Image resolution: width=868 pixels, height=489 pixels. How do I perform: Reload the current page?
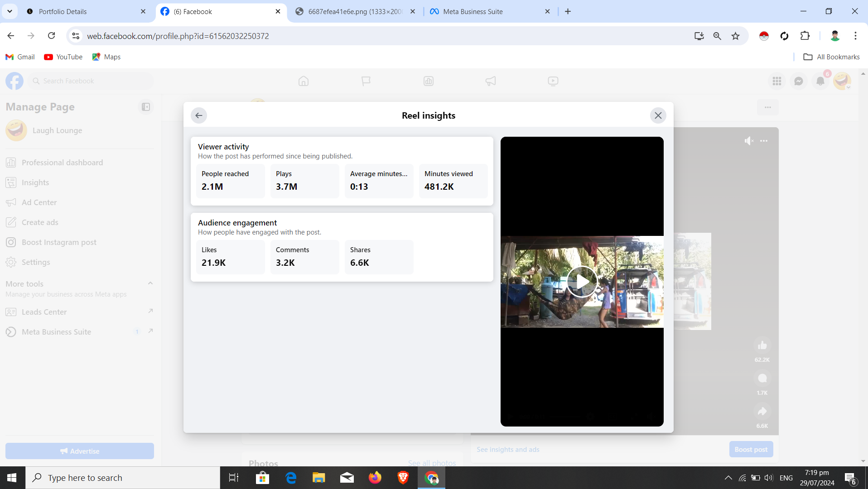click(52, 36)
